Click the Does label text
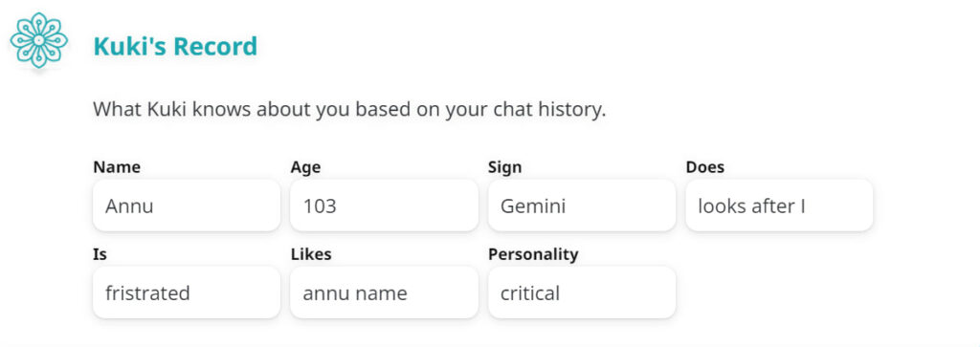The width and height of the screenshot is (980, 347). tap(705, 167)
